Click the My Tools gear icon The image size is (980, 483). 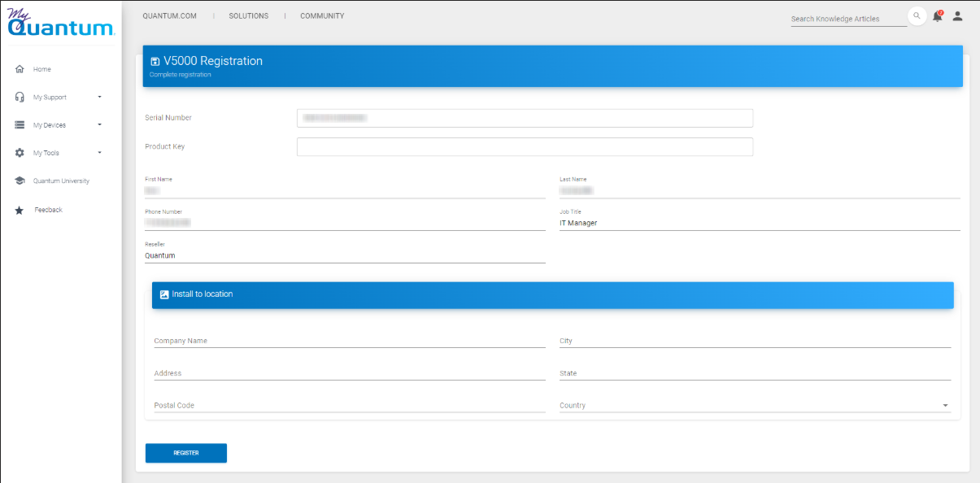20,153
